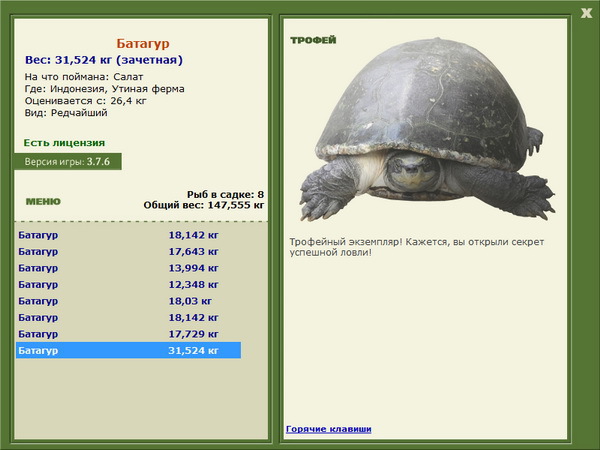Open the МЕНЮ menu
The height and width of the screenshot is (450, 600).
point(43,202)
